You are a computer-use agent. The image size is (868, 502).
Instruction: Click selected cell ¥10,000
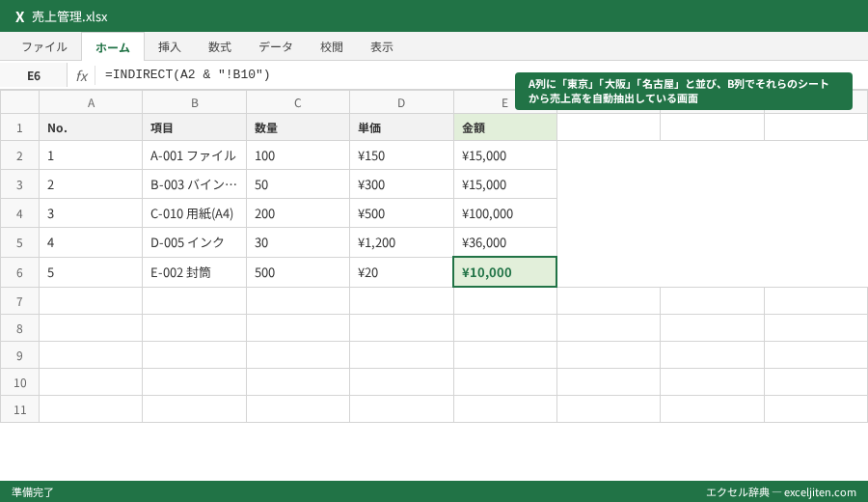point(504,272)
